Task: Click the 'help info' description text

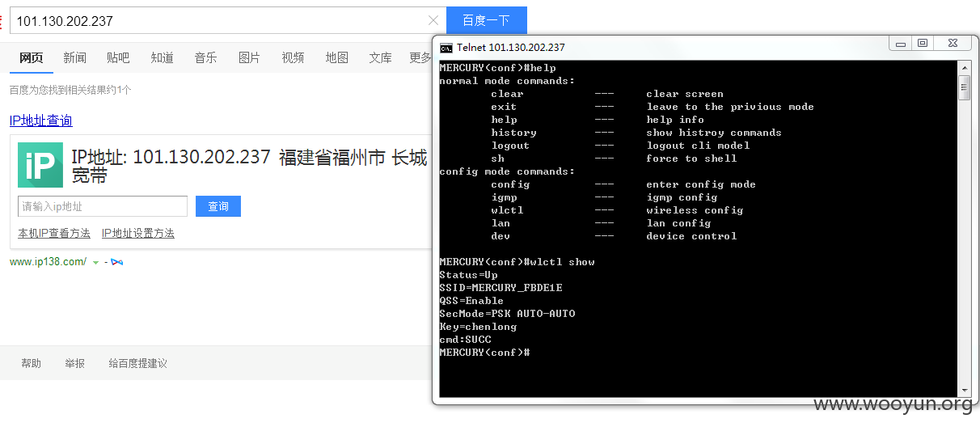Action: (676, 120)
